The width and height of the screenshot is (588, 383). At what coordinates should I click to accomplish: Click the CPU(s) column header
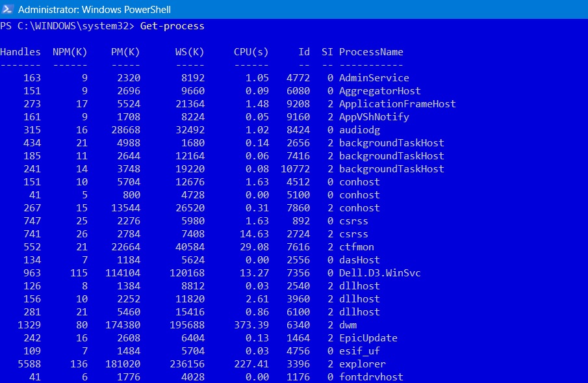coord(251,52)
